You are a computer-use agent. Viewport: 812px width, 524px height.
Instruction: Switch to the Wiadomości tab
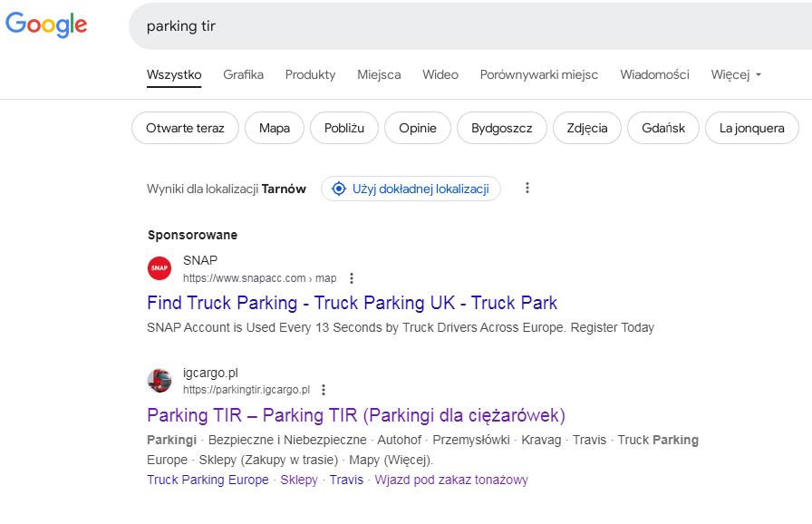coord(654,74)
